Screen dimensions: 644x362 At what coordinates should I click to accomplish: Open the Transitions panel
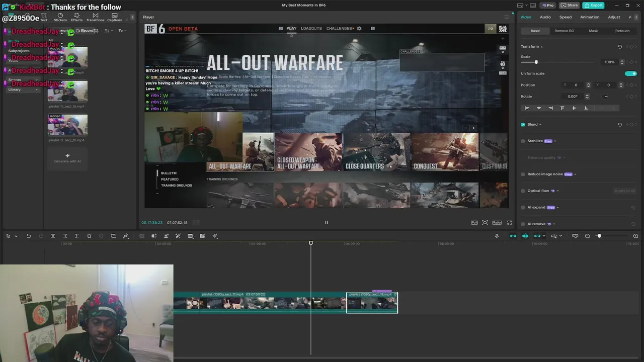click(95, 17)
